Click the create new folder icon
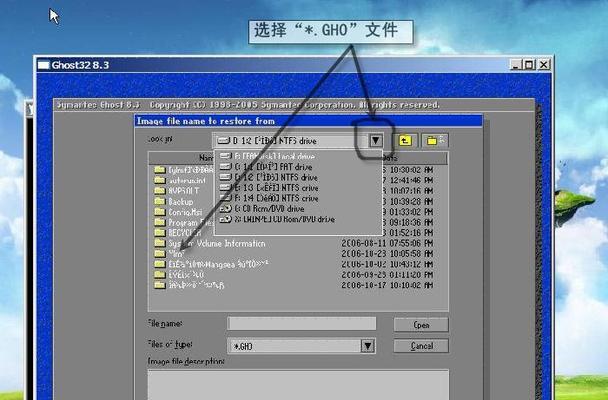Viewport: 608px width, 400px height. [x=435, y=141]
